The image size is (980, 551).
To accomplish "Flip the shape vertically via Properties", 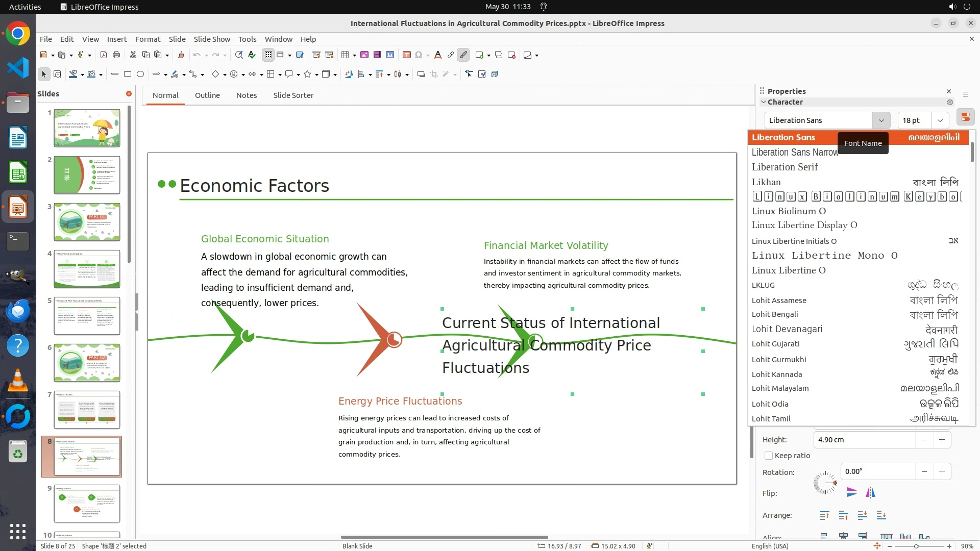I will pos(851,492).
